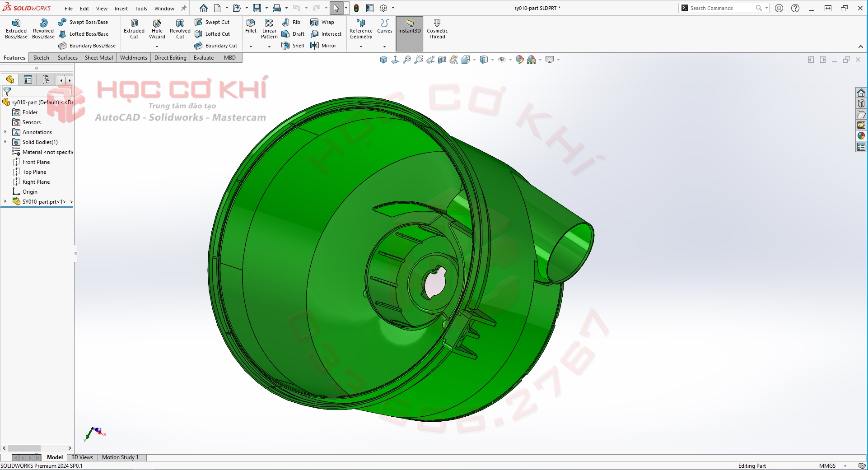868x470 pixels.
Task: Click the Print button in the toolbar
Action: [277, 8]
